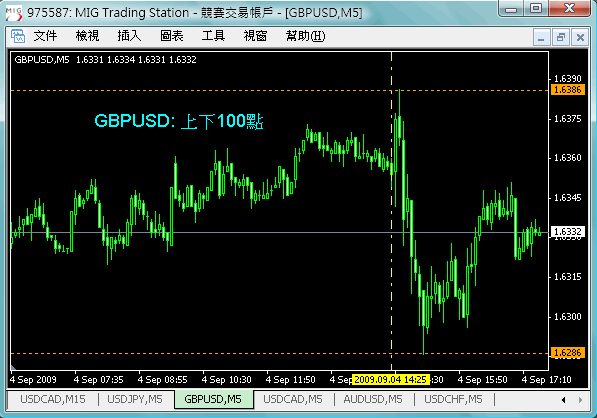Click the left tab scroll arrow
The image size is (597, 418).
563,400
